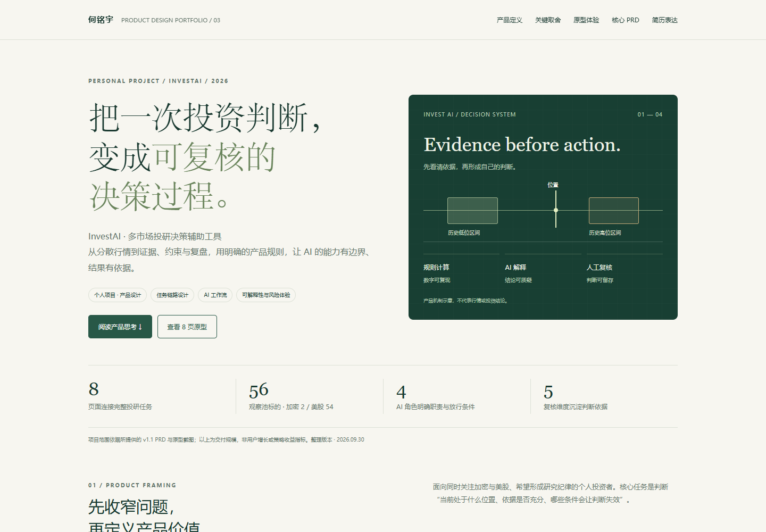This screenshot has width=766, height=532.
Task: Click the 历史低位区间 box in the diagram
Action: (x=472, y=211)
